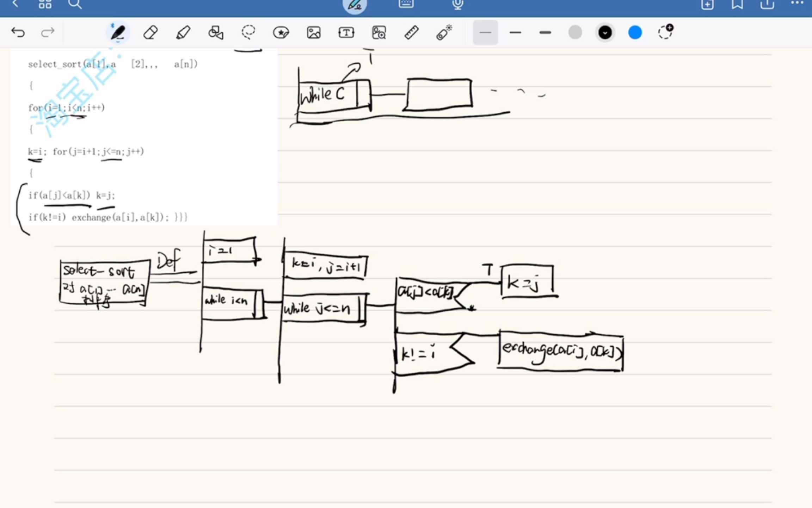The height and width of the screenshot is (508, 812).
Task: Select the Pen tool
Action: point(118,32)
